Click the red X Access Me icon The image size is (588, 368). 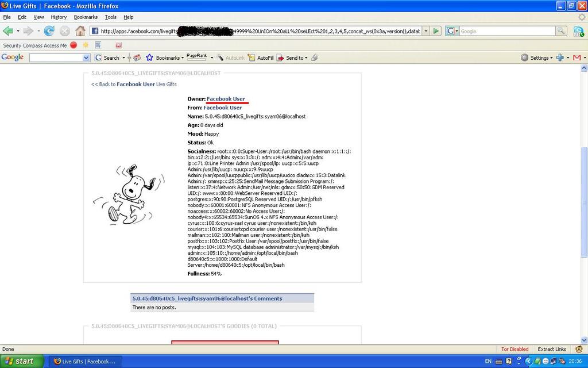tap(118, 45)
